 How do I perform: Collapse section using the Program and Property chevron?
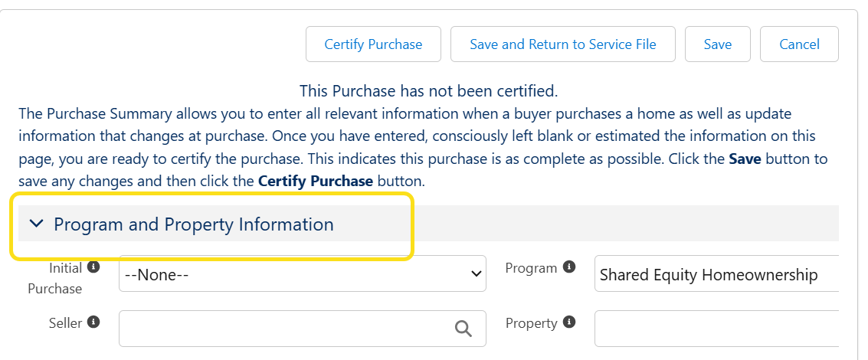[36, 224]
